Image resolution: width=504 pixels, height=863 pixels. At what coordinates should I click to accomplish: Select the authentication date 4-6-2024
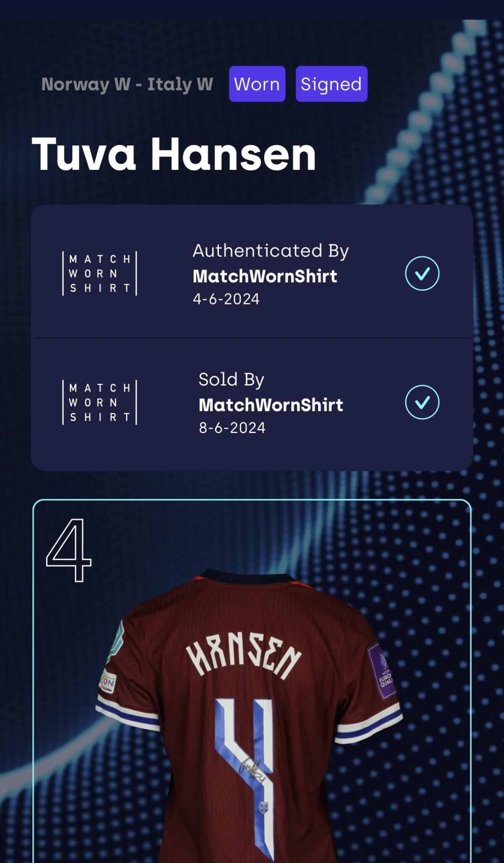point(226,299)
